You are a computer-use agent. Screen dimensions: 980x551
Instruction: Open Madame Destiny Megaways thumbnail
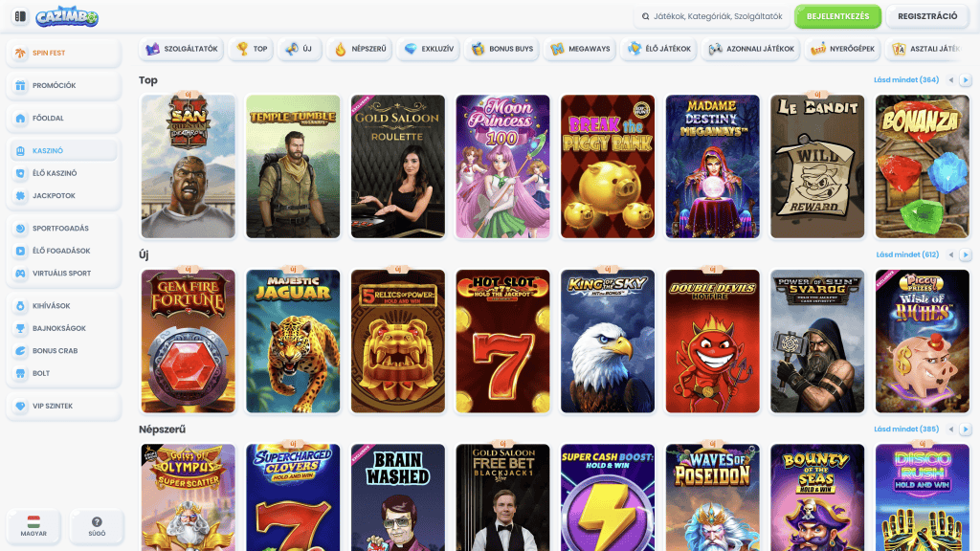pos(712,166)
